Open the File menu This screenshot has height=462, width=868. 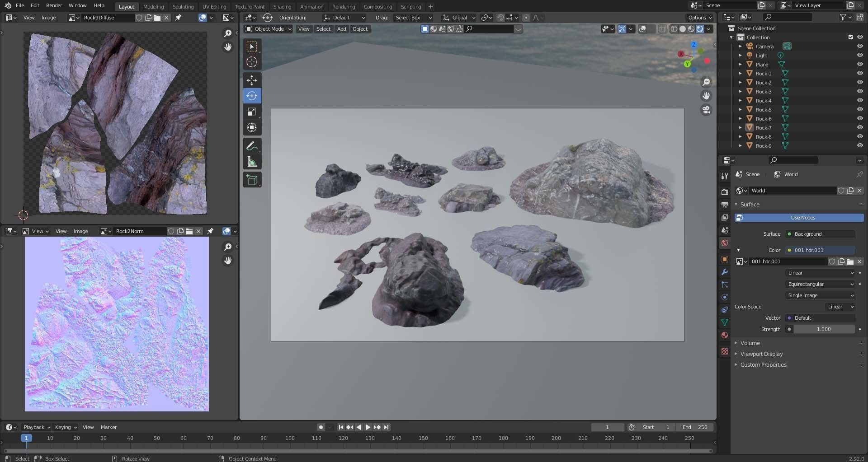click(x=20, y=5)
